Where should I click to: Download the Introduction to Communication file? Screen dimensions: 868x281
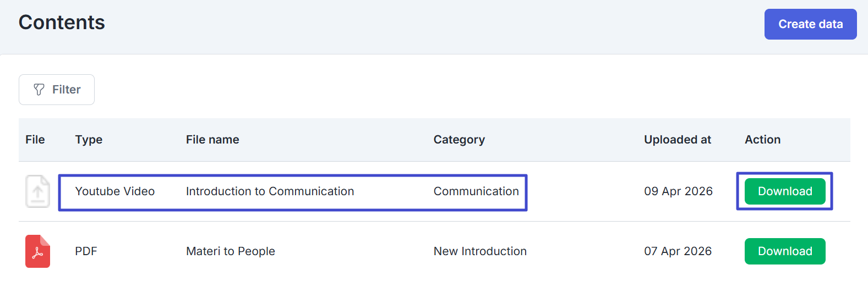pos(784,191)
